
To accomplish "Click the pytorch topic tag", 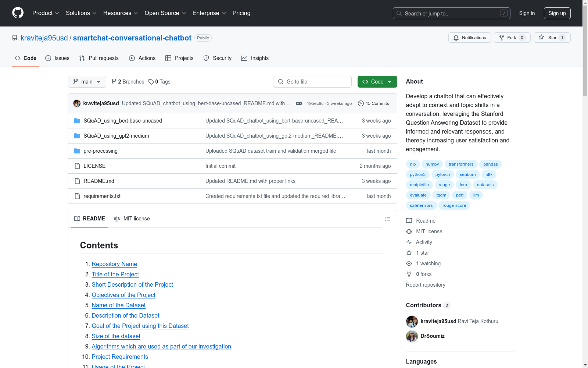I will [x=442, y=174].
